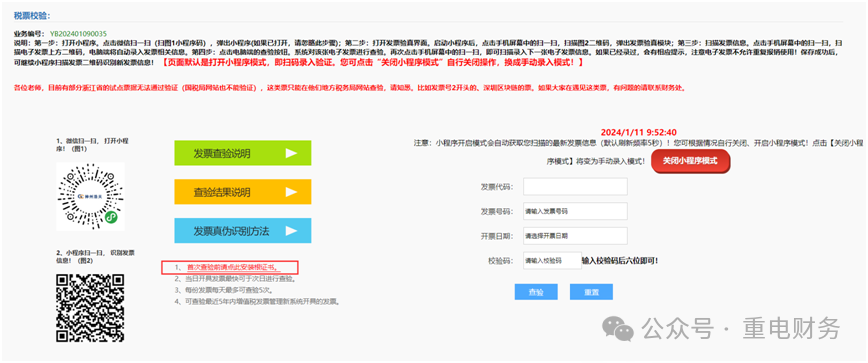Click the note 每份发票每天最多可查验5次
The width and height of the screenshot is (868, 363).
click(x=225, y=290)
